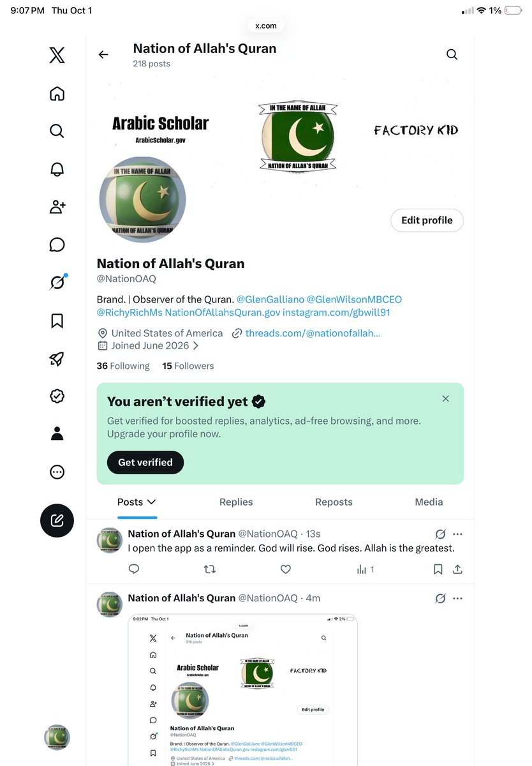Click the Edit profile button

click(x=427, y=220)
